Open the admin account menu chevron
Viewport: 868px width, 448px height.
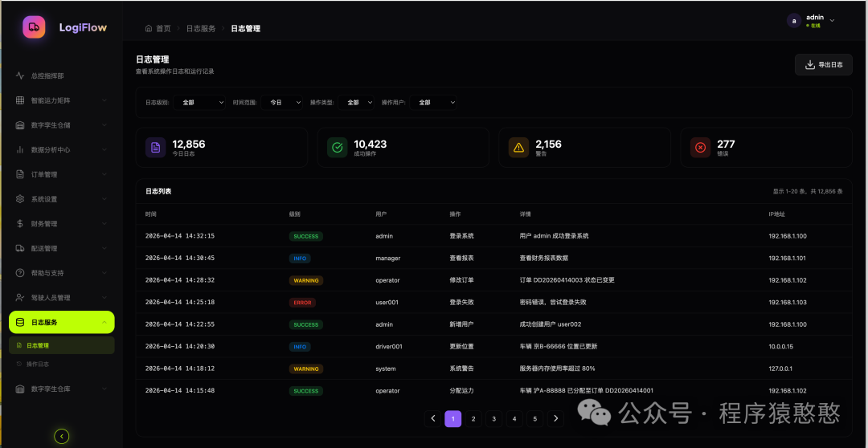832,21
